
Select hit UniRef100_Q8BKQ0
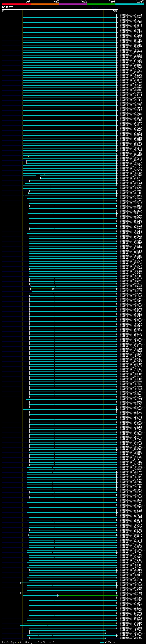pyautogui.click(x=131, y=638)
